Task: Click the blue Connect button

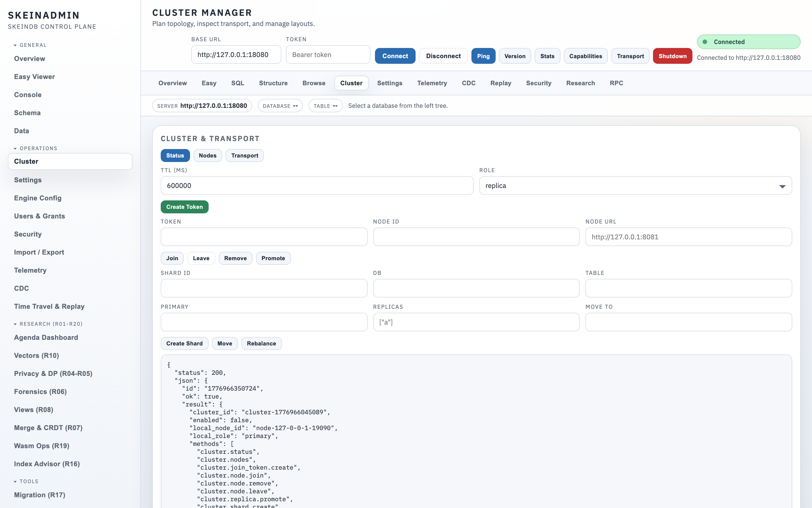Action: [395, 56]
